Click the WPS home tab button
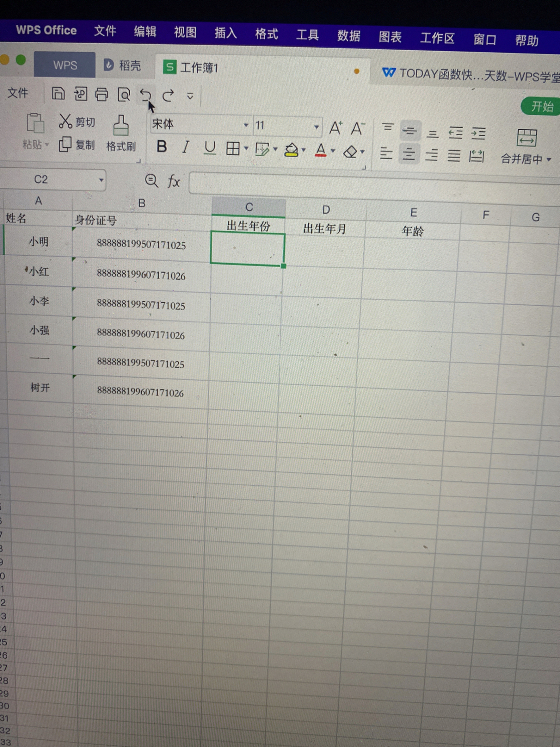 point(65,65)
